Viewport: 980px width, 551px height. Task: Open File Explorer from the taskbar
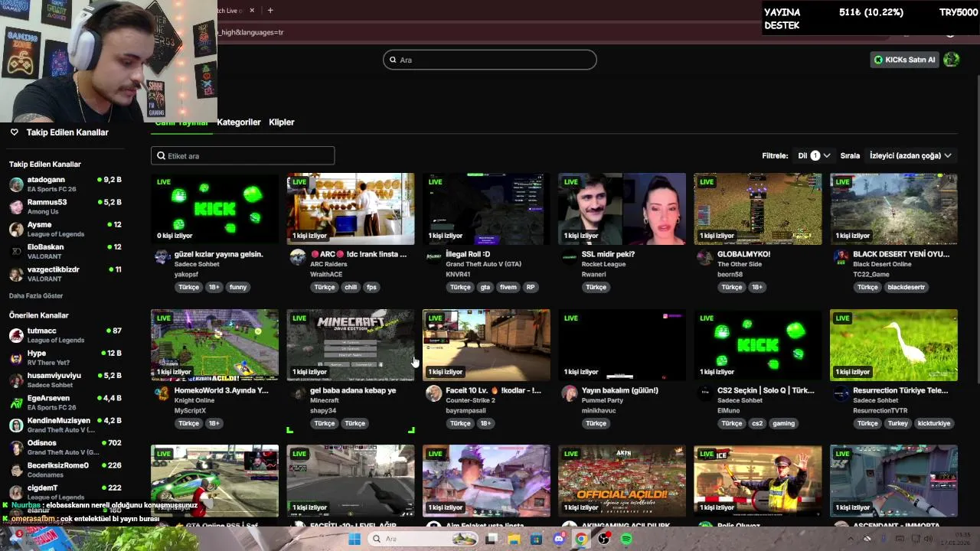pos(514,539)
